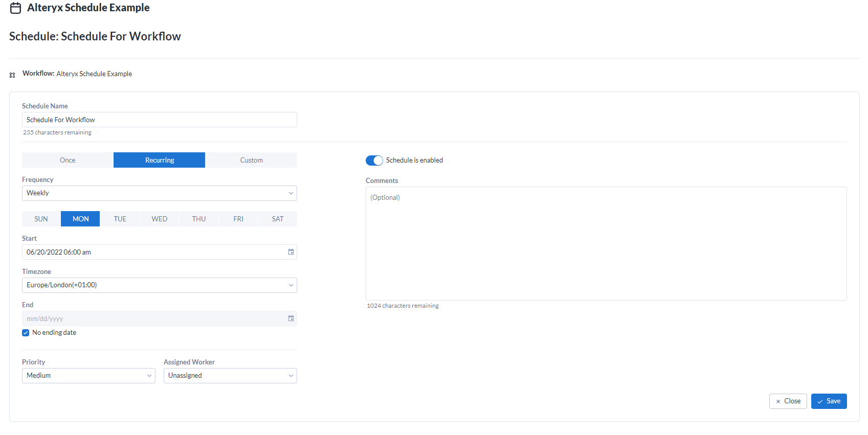868x435 pixels.
Task: Select the Recurring schedule tab
Action: pos(160,160)
